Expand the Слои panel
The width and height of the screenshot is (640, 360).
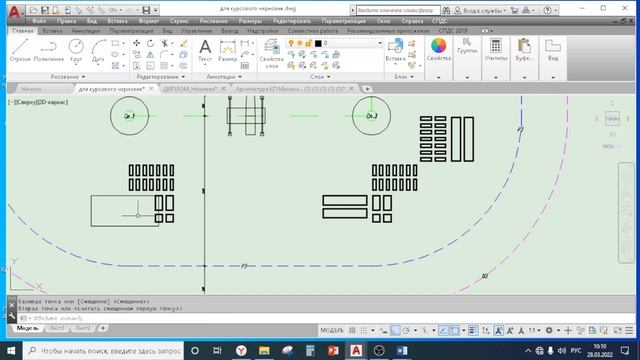pyautogui.click(x=320, y=77)
